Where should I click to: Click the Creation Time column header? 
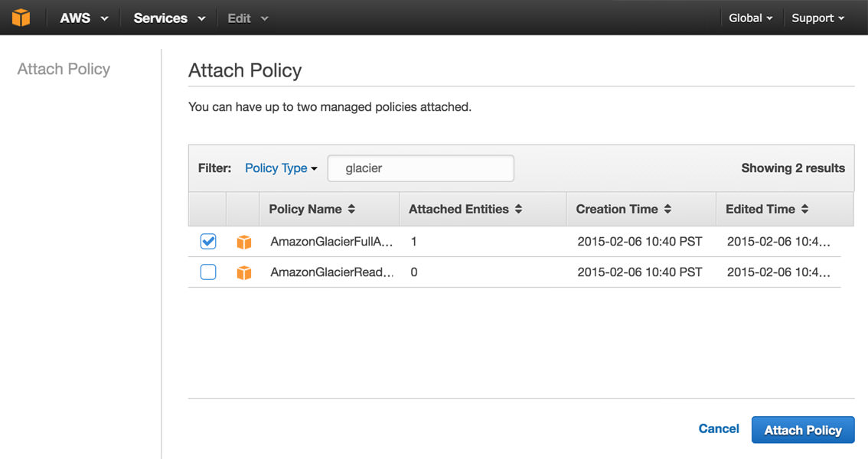point(641,209)
